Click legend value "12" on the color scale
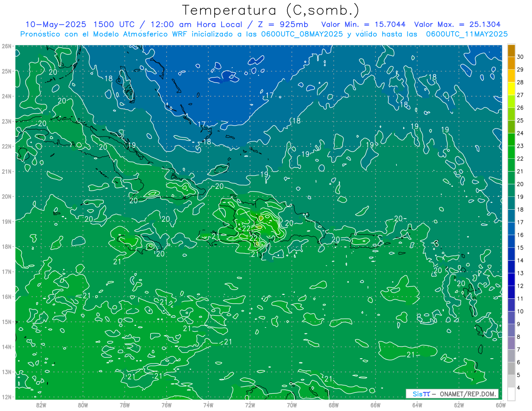Viewport: 532px width, 411px height. pyautogui.click(x=520, y=286)
